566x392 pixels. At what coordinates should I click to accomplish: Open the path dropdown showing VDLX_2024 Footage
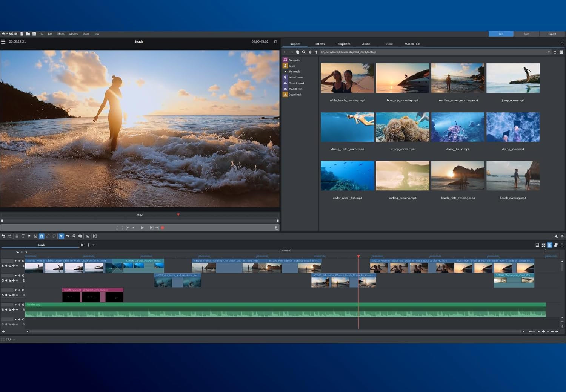coord(549,52)
